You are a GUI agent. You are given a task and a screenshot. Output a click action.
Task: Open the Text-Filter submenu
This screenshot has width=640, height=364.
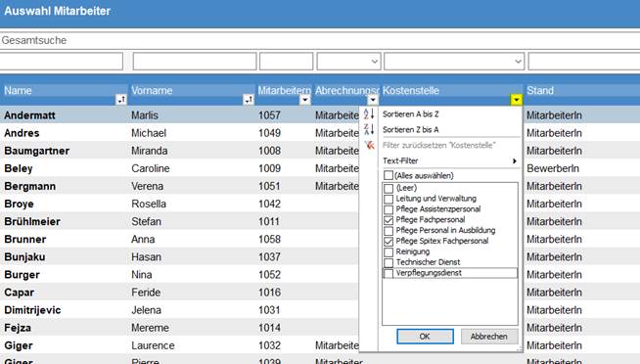[x=400, y=160]
